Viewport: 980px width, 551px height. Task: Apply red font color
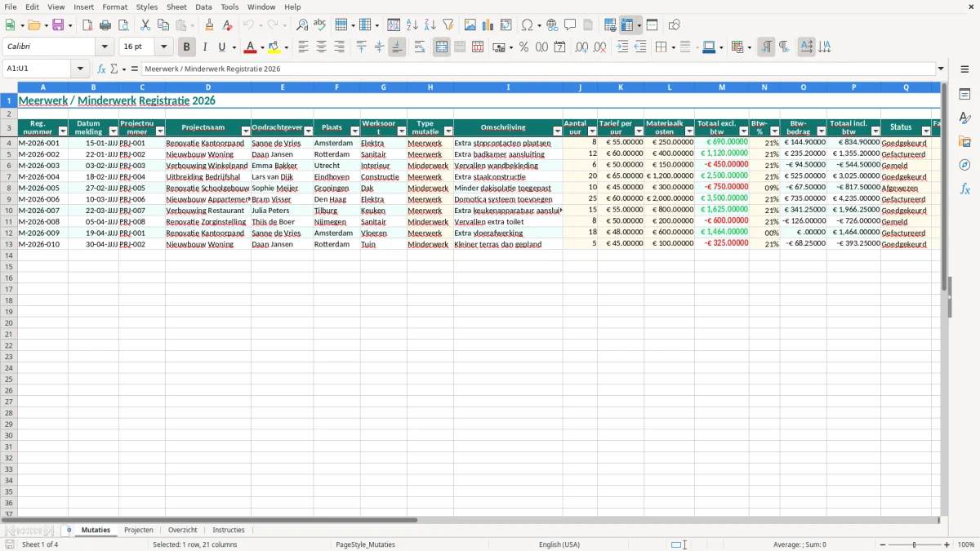(251, 47)
